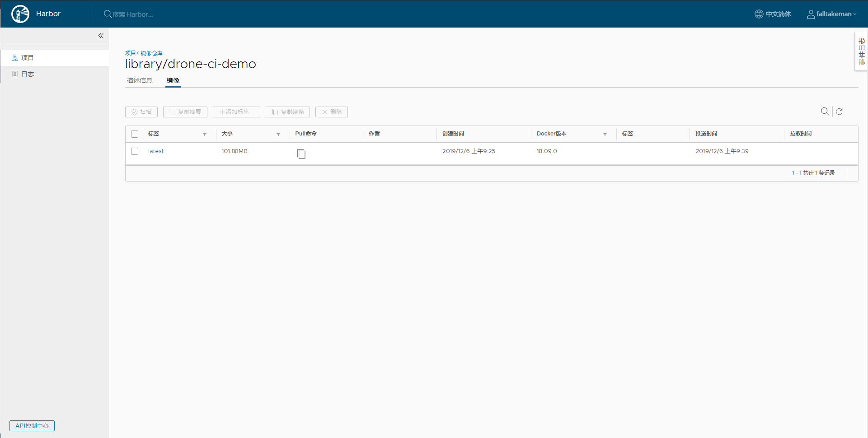Tick the checkbox for the latest tag row
This screenshot has width=868, height=438.
tap(135, 151)
